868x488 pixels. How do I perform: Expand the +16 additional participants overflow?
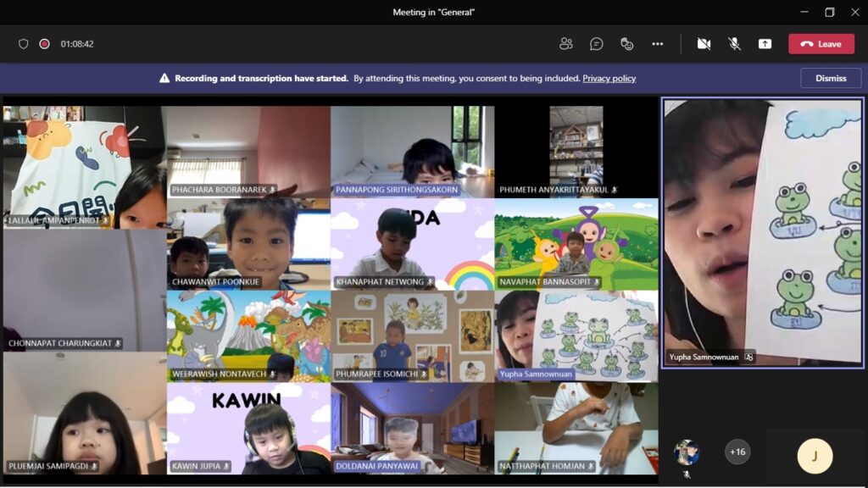(x=737, y=452)
